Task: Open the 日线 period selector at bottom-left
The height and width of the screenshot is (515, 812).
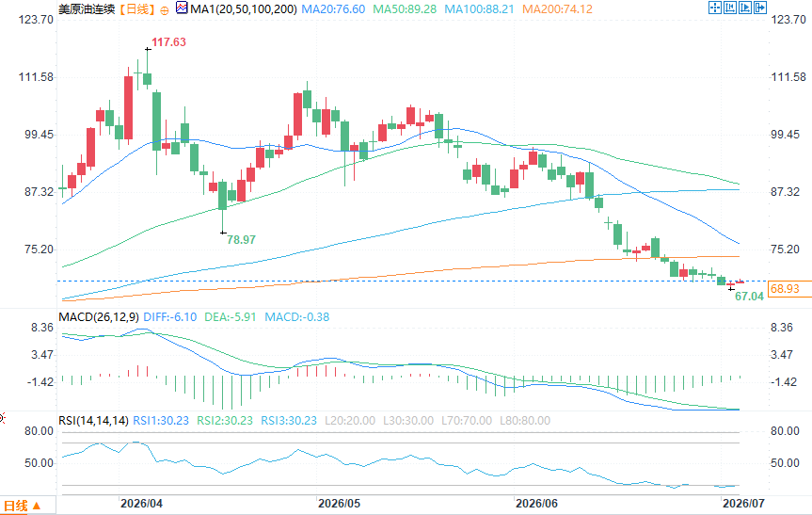Action: point(22,506)
